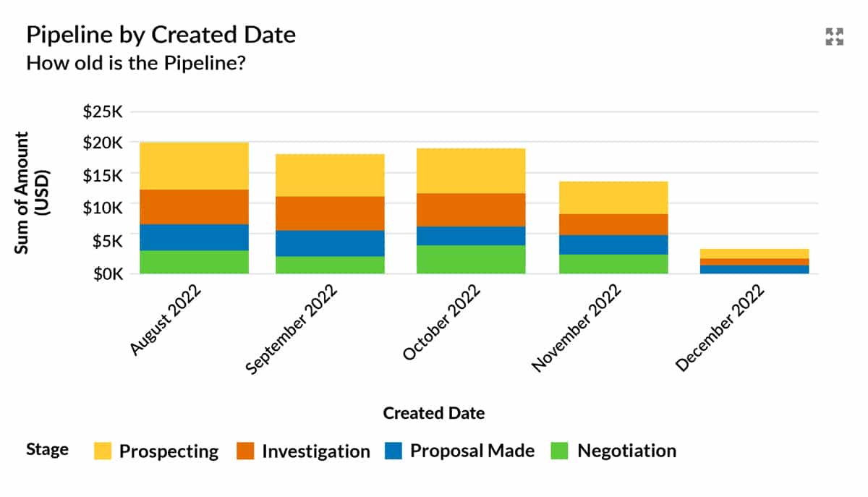This screenshot has width=868, height=497.
Task: Click October 2022 Negotiation bar segment
Action: pyautogui.click(x=471, y=259)
